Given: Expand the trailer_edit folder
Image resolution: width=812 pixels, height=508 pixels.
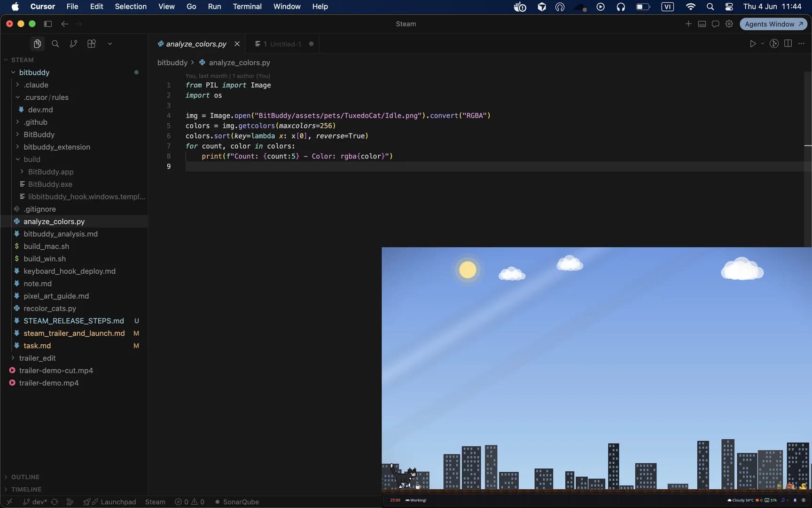Looking at the screenshot, I should (x=74, y=358).
